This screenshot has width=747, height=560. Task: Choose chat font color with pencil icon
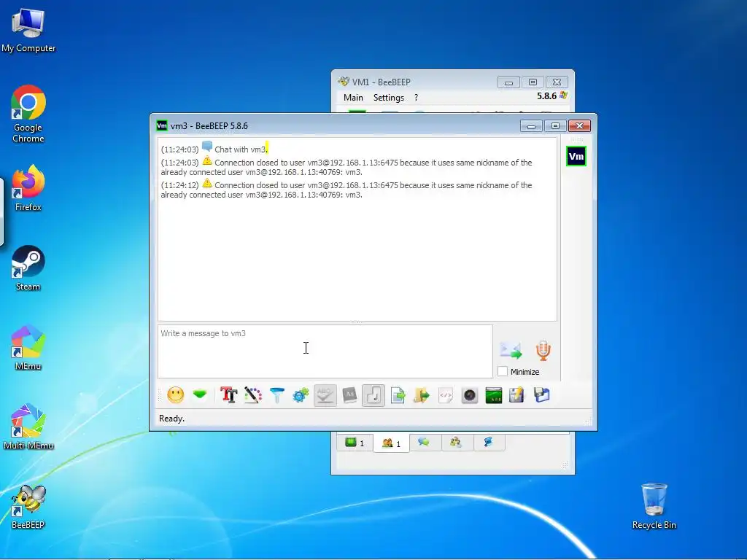[x=253, y=395]
